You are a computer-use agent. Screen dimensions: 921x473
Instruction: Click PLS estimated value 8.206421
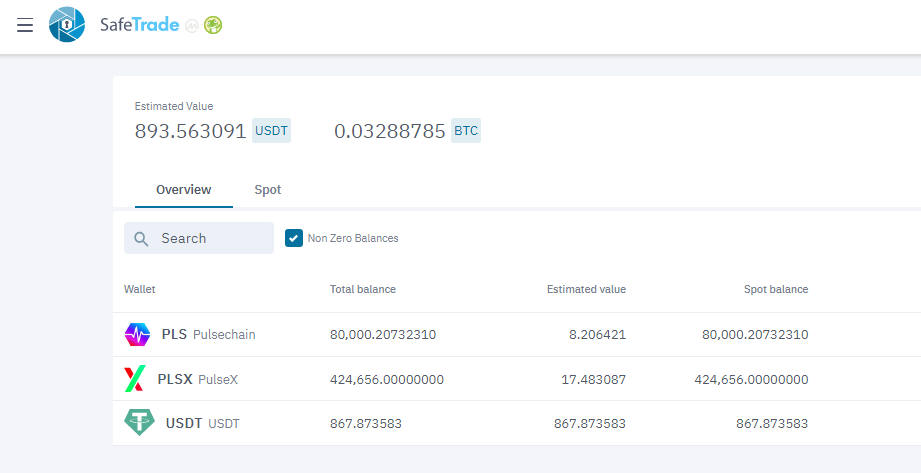click(597, 334)
